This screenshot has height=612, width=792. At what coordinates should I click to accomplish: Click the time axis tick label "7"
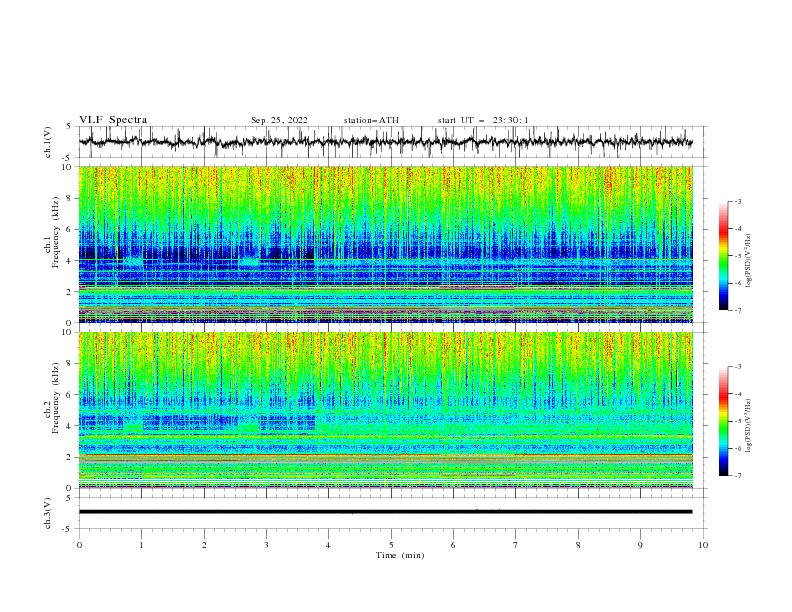(x=516, y=545)
